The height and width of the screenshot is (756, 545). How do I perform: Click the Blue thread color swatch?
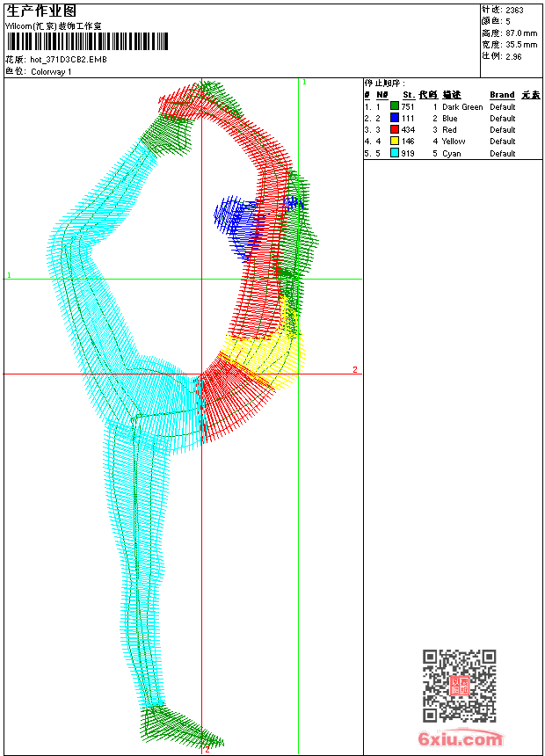pos(395,118)
